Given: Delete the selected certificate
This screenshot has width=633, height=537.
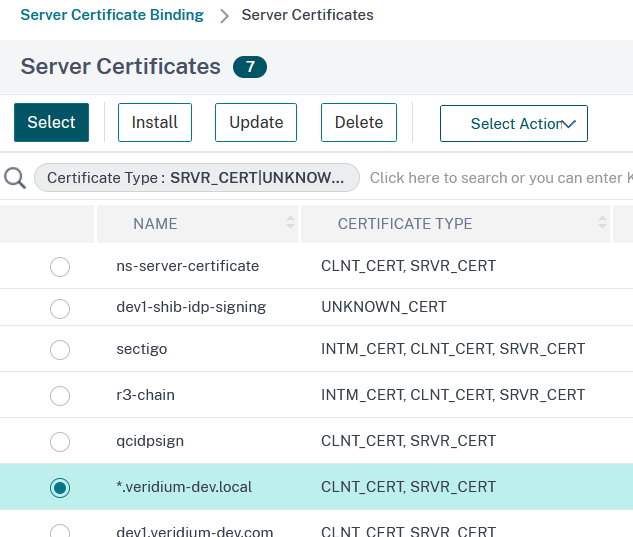Looking at the screenshot, I should (x=359, y=122).
